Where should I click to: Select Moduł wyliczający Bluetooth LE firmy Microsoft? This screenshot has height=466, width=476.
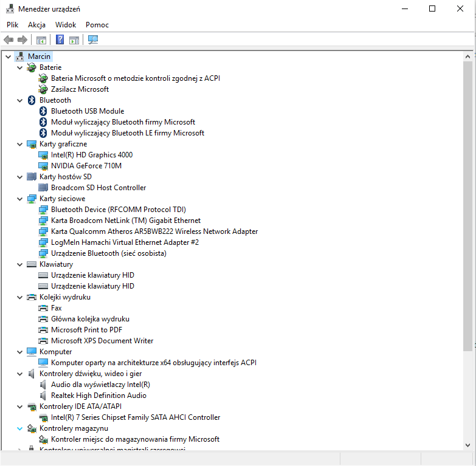[x=128, y=133]
